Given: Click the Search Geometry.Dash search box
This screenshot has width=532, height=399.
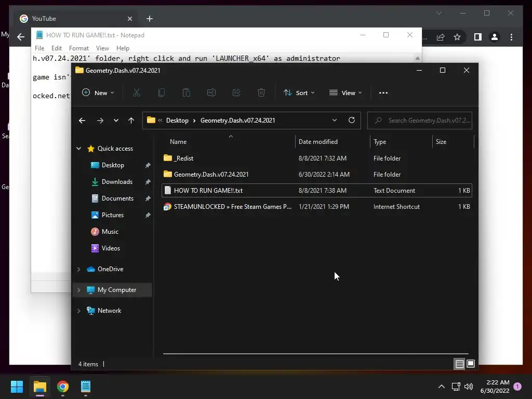Looking at the screenshot, I should point(420,121).
